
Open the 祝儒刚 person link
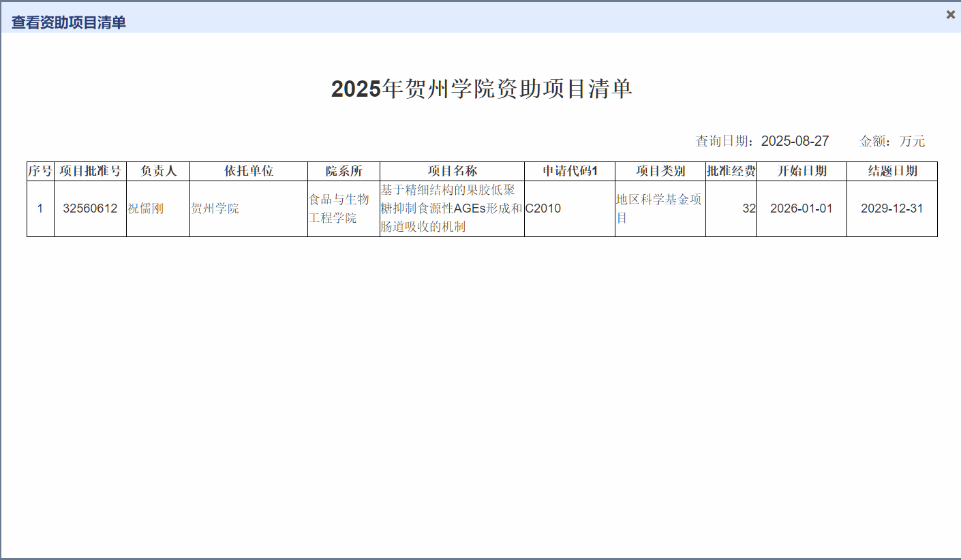pos(146,208)
